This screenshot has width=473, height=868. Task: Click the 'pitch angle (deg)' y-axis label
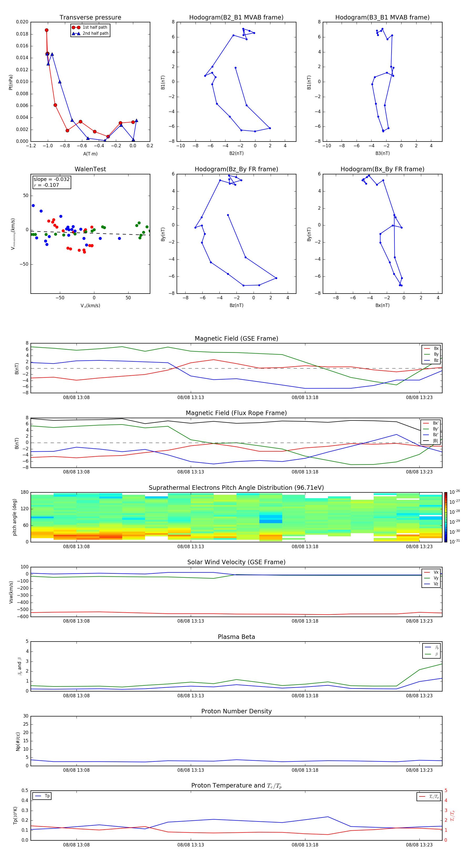14,517
